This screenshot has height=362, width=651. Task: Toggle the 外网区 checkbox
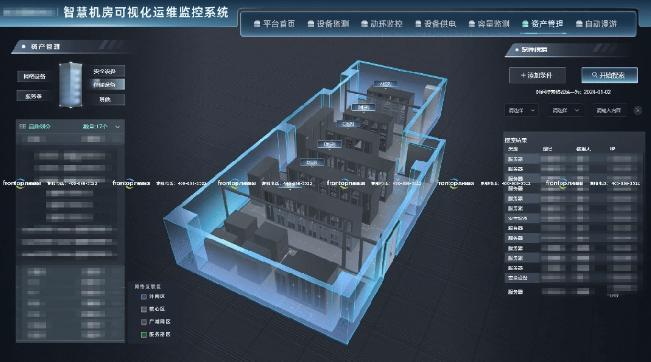point(144,296)
